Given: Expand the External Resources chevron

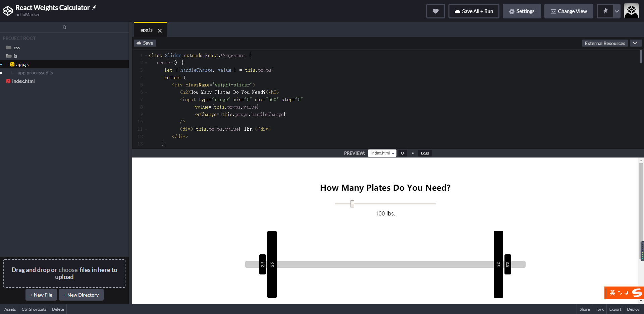Looking at the screenshot, I should [x=635, y=43].
